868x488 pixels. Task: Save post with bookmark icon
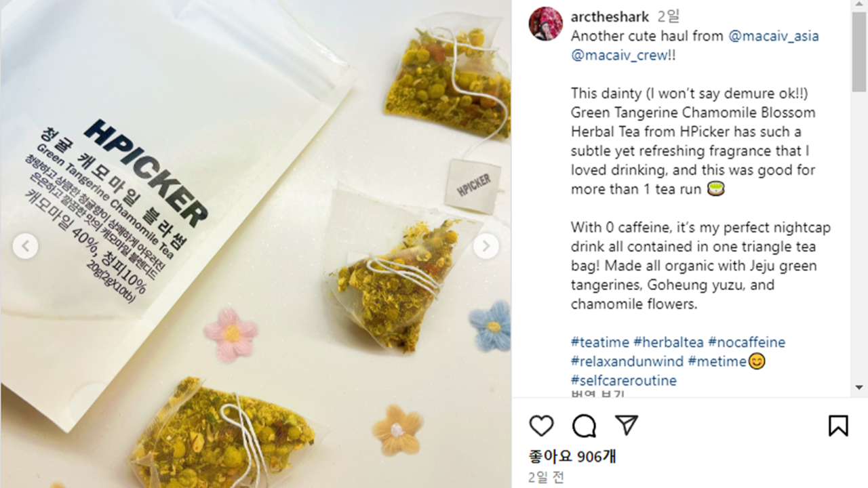[x=838, y=426]
